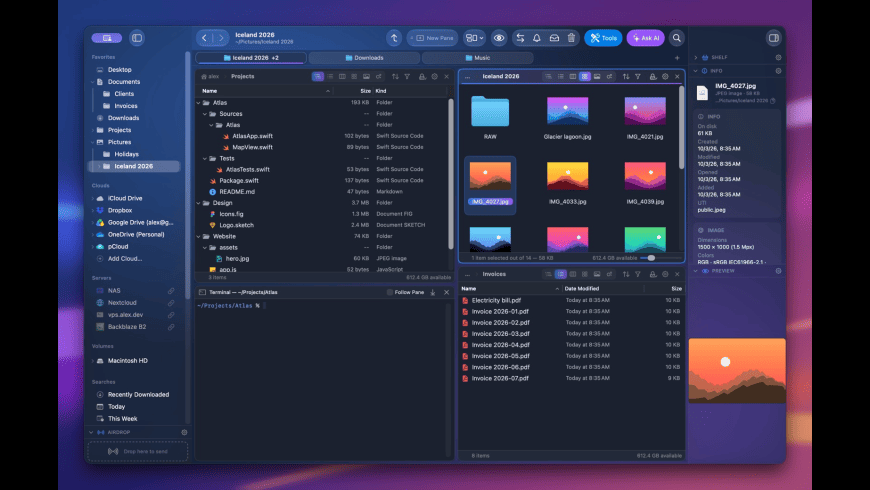Open the gear settings in Projects pane header
This screenshot has height=490, width=870.
(434, 77)
